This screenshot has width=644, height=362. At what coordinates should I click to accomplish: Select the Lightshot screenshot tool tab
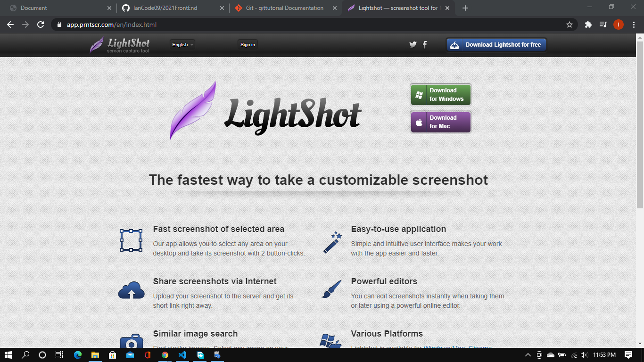[x=397, y=8]
